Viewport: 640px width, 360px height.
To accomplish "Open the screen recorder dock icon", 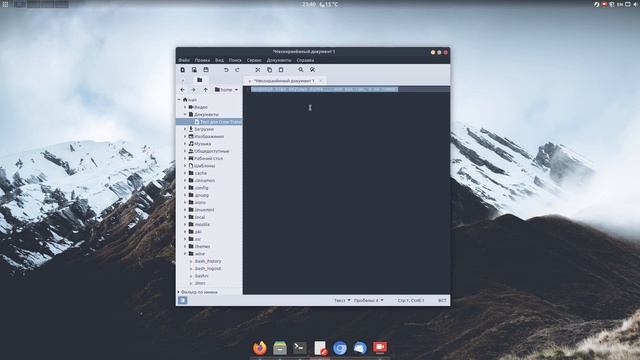I will pyautogui.click(x=380, y=347).
